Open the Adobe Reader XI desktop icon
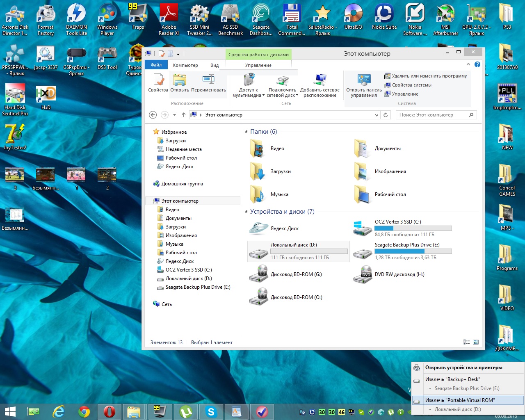The height and width of the screenshot is (420, 525). pyautogui.click(x=169, y=19)
